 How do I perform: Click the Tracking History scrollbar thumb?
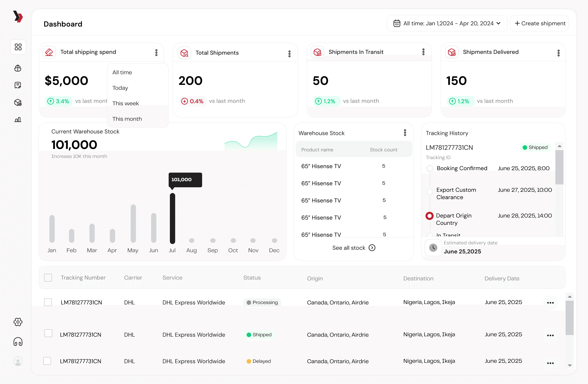coord(559,167)
